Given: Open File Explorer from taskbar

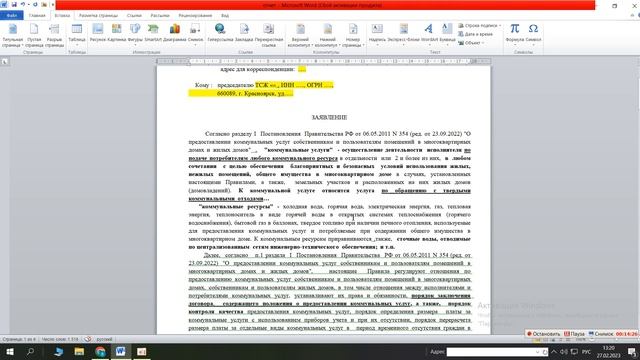Looking at the screenshot, I should (79, 351).
